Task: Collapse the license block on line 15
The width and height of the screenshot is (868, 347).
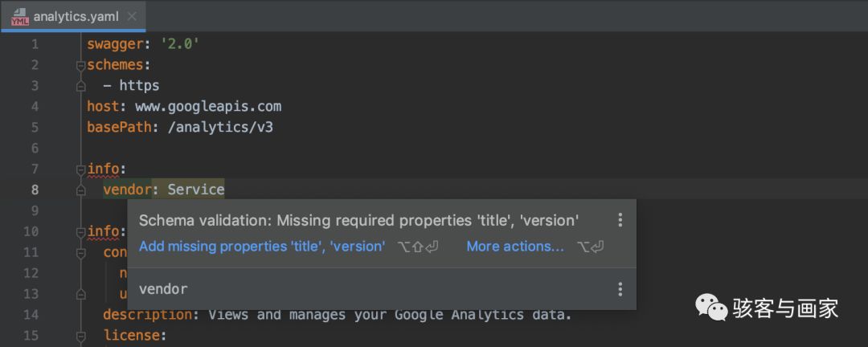Action: 80,335
